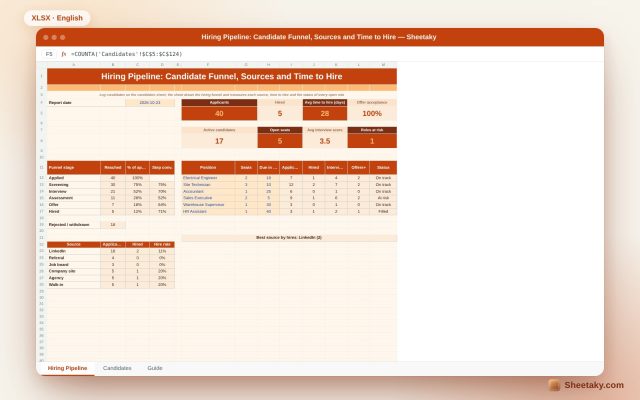Switch to the Candidates sheet tab
The image size is (640, 400).
coord(117,368)
